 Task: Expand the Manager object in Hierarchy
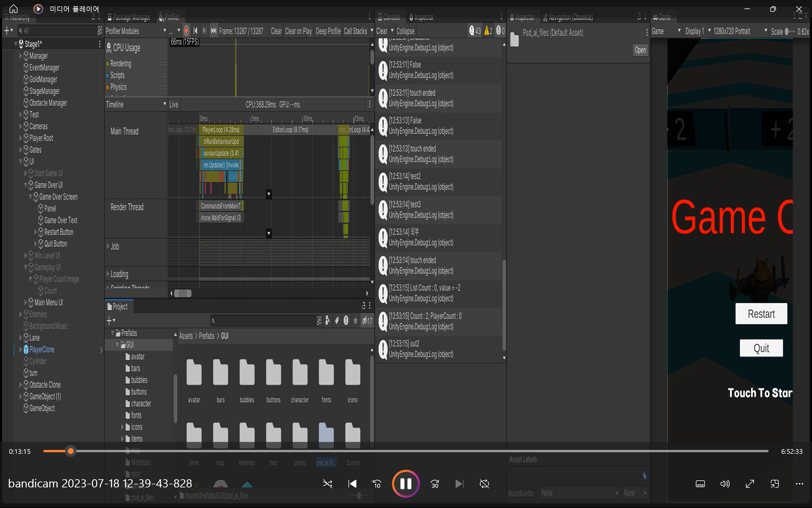[x=21, y=56]
